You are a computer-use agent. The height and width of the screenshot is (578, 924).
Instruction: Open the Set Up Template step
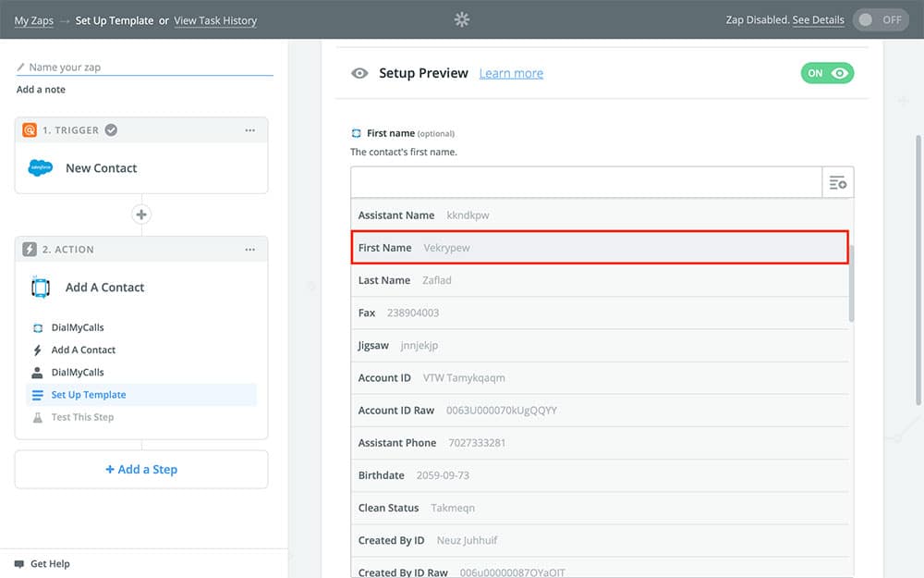click(x=89, y=395)
